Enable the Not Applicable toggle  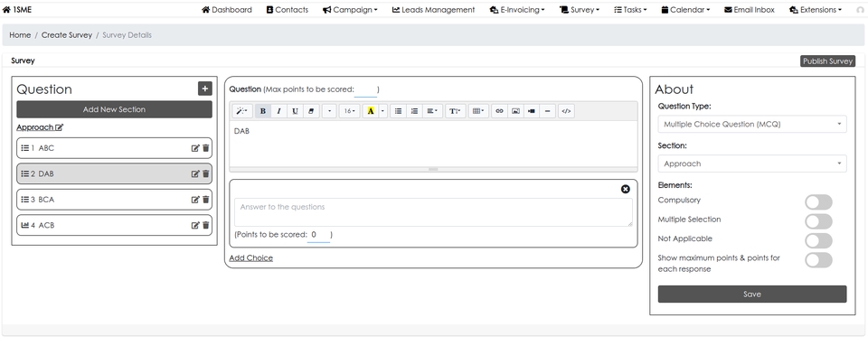(818, 241)
